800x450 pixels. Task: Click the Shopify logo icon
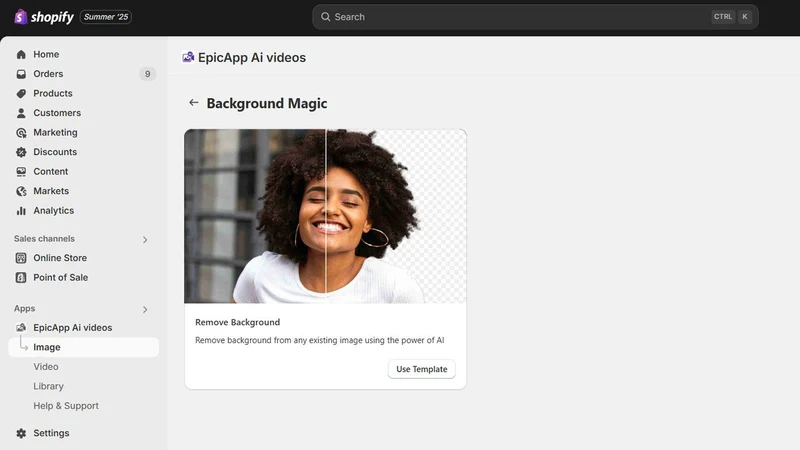[x=20, y=17]
